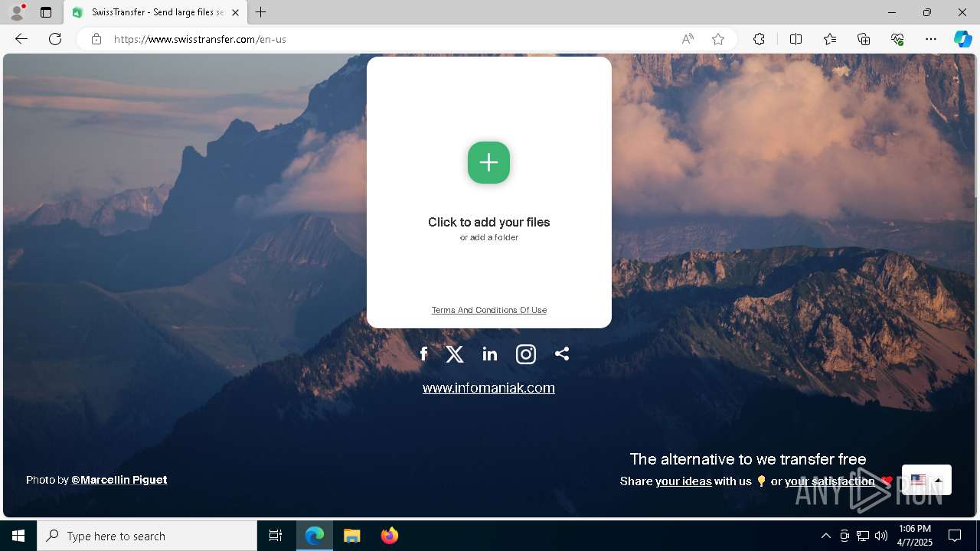Open the volume control tray icon
This screenshot has height=551, width=980.
(881, 536)
